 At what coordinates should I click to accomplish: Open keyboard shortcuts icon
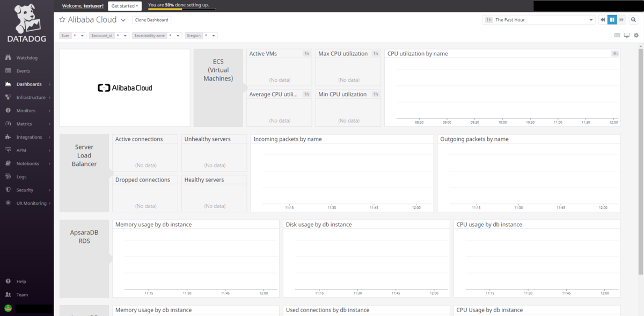click(x=617, y=35)
